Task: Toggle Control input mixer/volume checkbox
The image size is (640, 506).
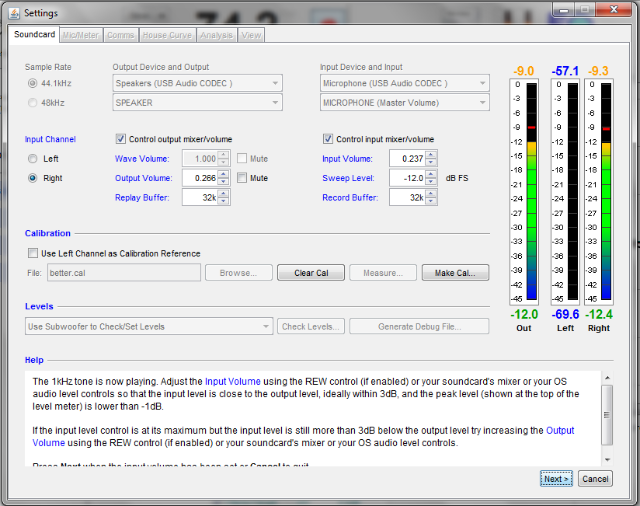Action: 328,139
